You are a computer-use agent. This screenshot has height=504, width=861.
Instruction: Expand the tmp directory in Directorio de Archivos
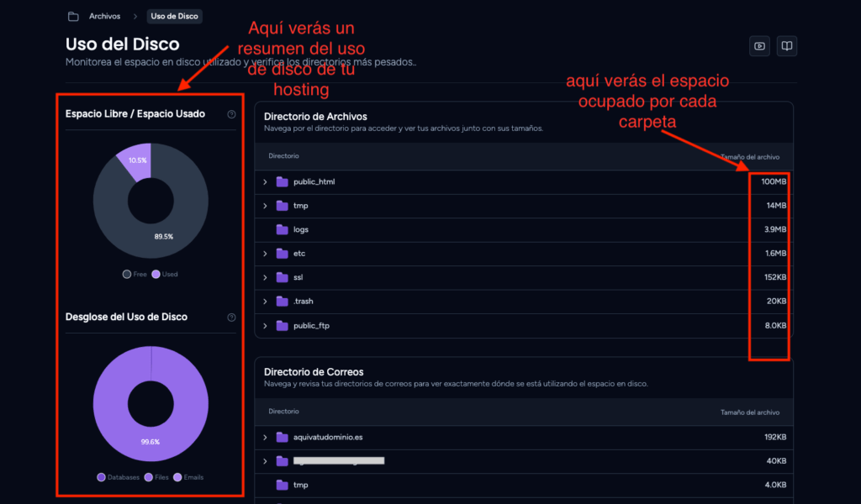265,206
